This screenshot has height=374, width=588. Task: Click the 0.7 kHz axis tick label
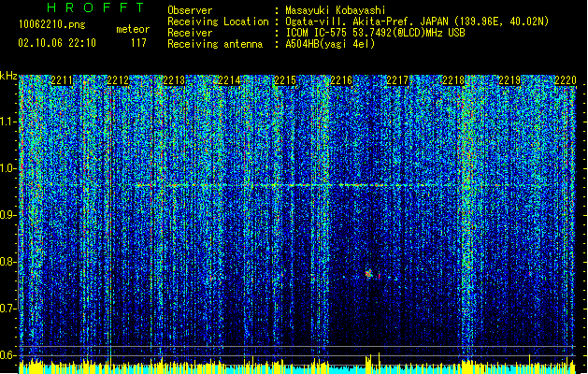coord(7,309)
